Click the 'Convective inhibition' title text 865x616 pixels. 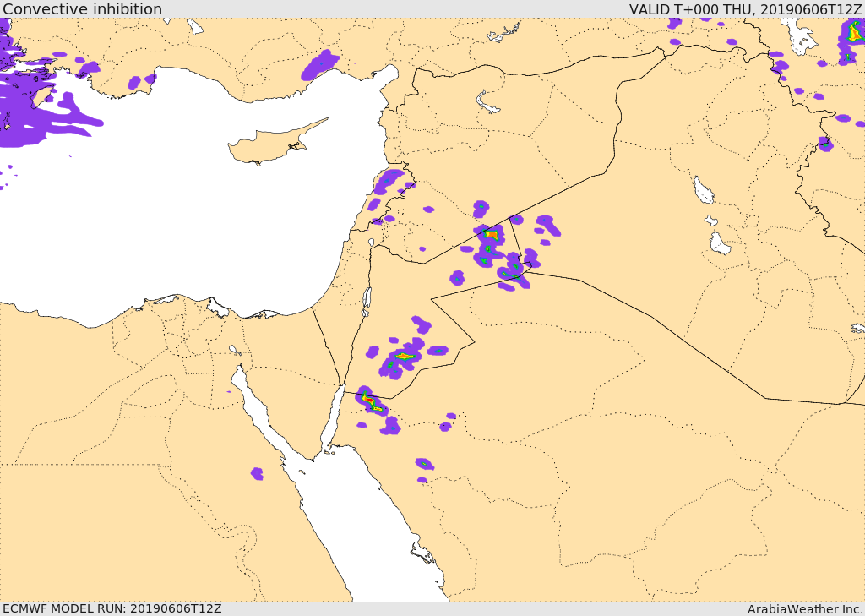82,9
